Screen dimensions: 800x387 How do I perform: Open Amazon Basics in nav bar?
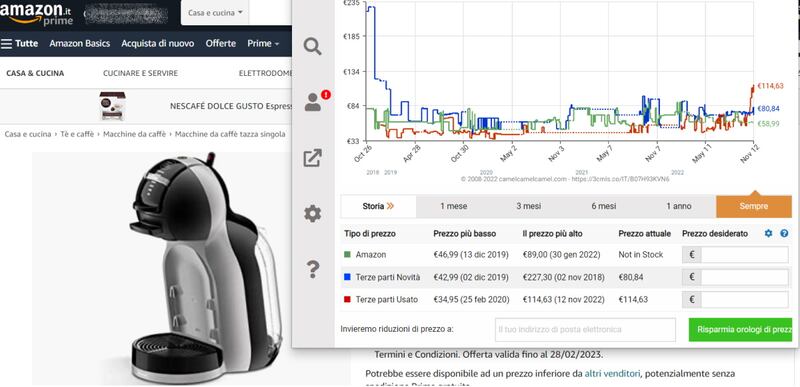(x=80, y=43)
